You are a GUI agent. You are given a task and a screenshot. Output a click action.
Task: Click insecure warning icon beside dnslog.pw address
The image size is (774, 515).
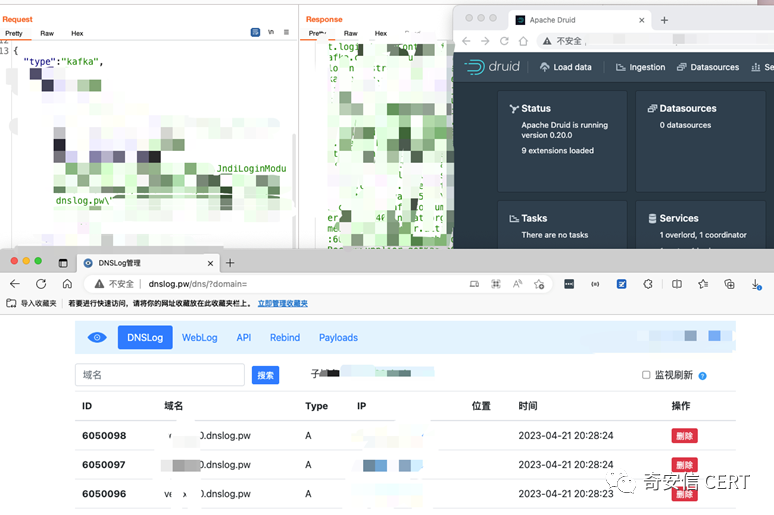point(99,284)
